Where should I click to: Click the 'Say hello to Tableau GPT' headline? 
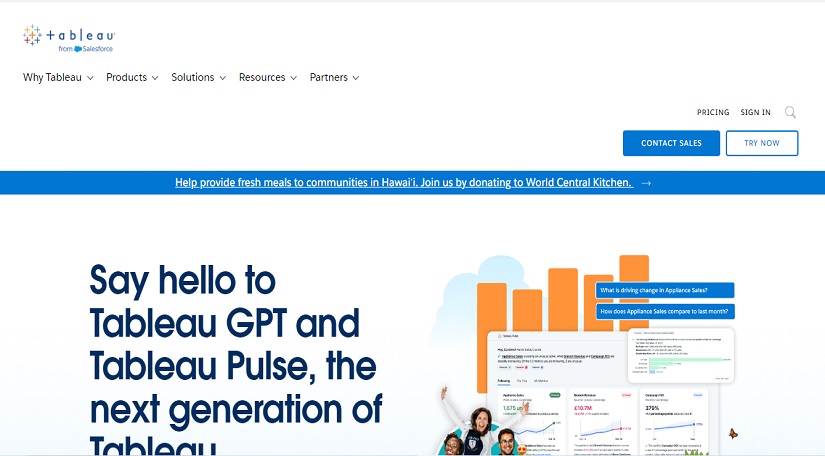(236, 360)
